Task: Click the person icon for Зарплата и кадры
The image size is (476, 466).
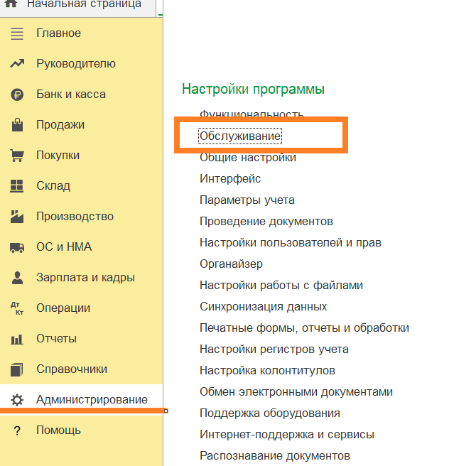Action: coord(17,278)
